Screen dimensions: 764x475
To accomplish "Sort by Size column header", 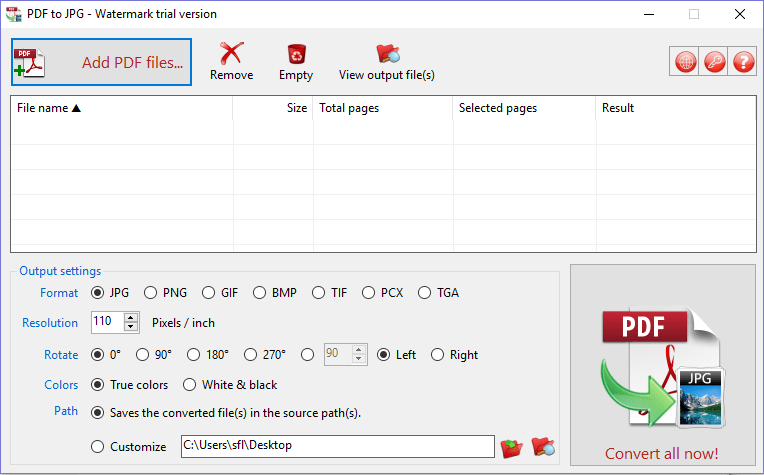I will [273, 108].
